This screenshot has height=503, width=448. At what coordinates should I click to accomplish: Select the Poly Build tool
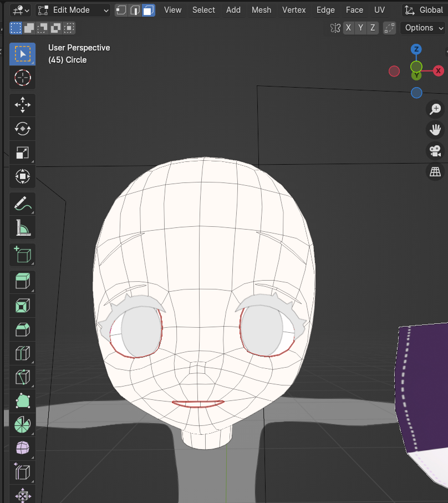(x=22, y=400)
